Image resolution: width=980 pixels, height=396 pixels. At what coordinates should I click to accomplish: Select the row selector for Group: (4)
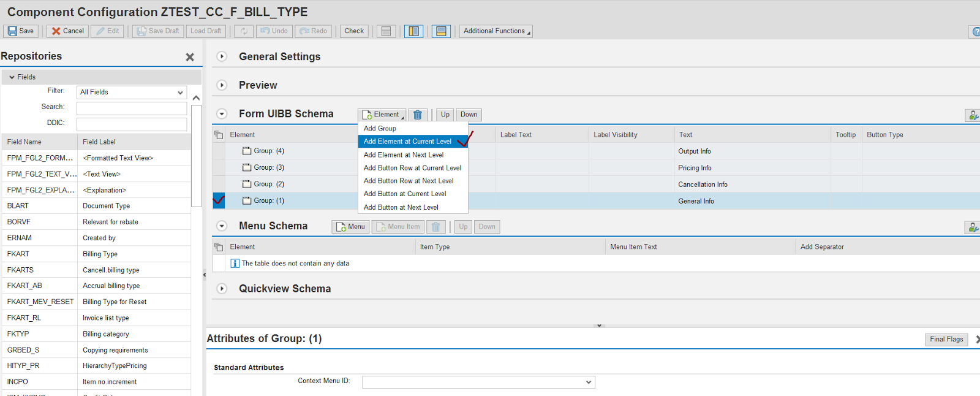(219, 151)
